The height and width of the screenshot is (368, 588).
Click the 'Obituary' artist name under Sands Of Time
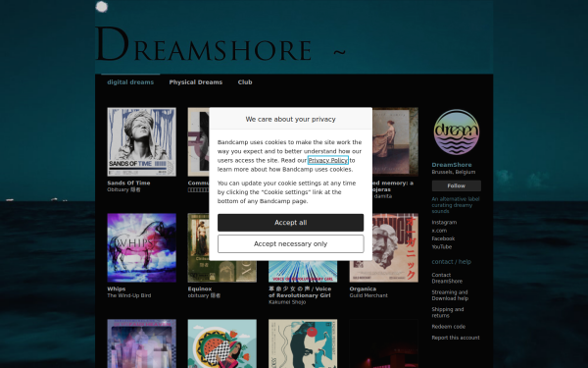123,190
